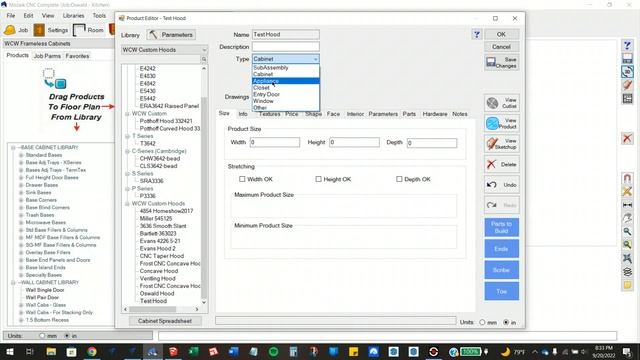640x360 pixels.
Task: Switch to the Parts tab
Action: pos(409,114)
